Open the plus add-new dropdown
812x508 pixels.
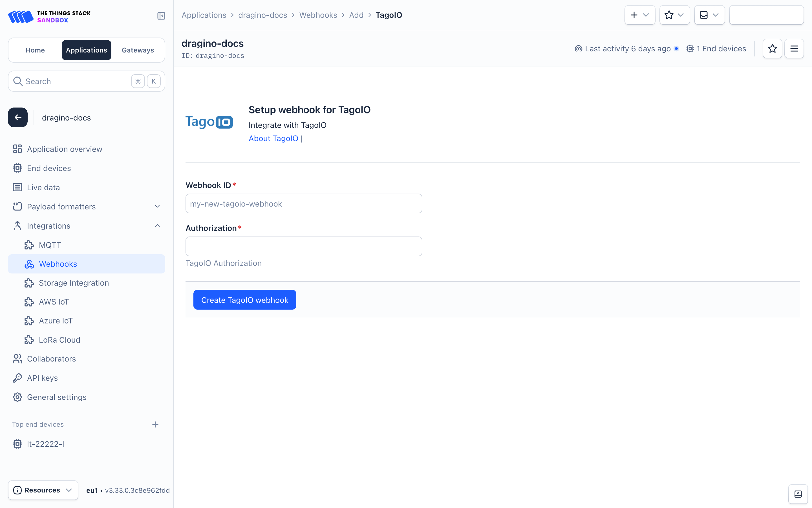[640, 15]
